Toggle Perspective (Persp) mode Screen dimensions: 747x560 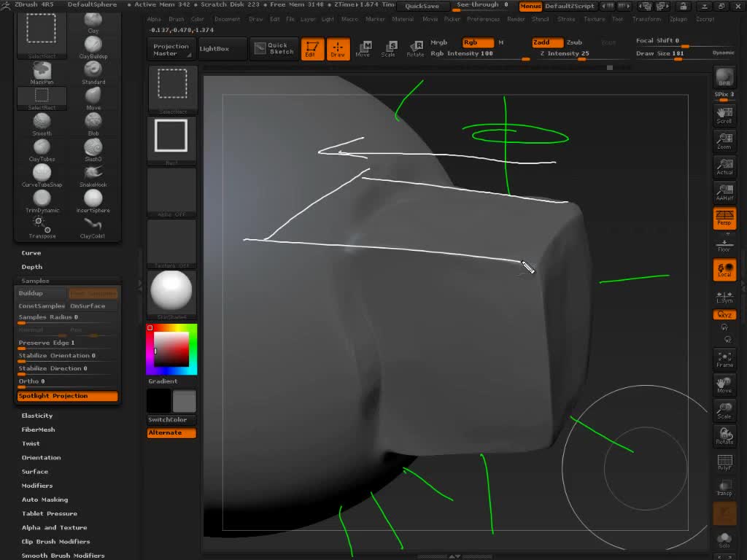(x=724, y=218)
